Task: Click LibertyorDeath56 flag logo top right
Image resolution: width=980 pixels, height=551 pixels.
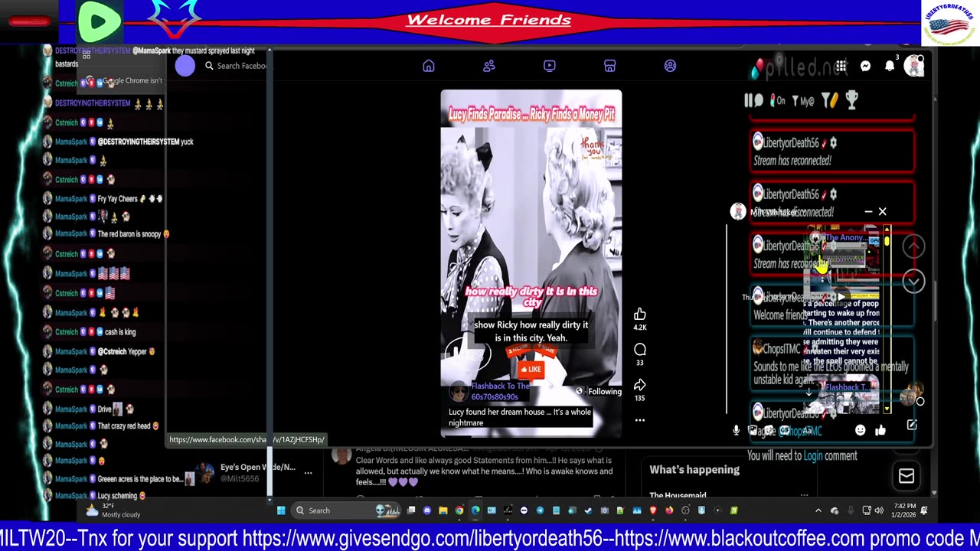Action: 949,24
